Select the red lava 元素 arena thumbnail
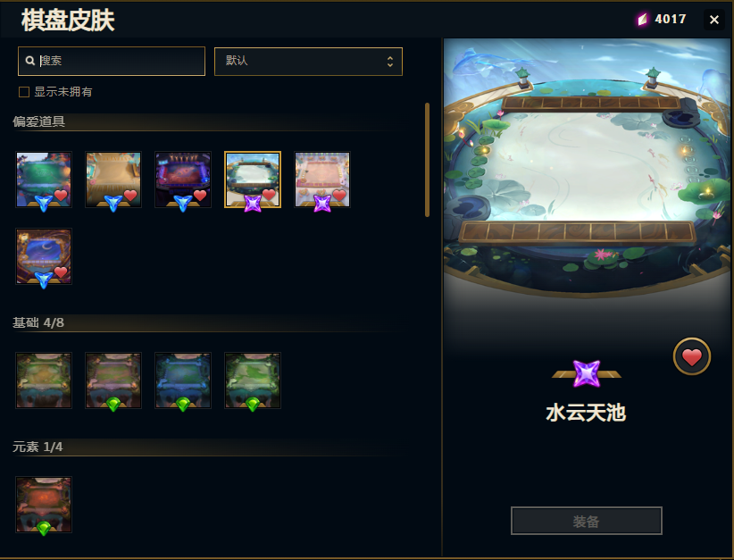This screenshot has height=560, width=734. click(x=44, y=505)
